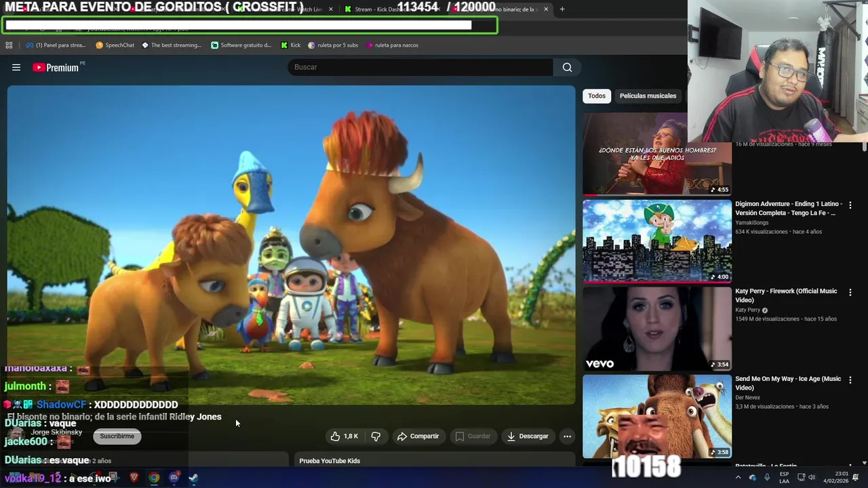Viewport: 868px width, 488px height.
Task: Open Discord from the taskbar
Action: pos(174,478)
